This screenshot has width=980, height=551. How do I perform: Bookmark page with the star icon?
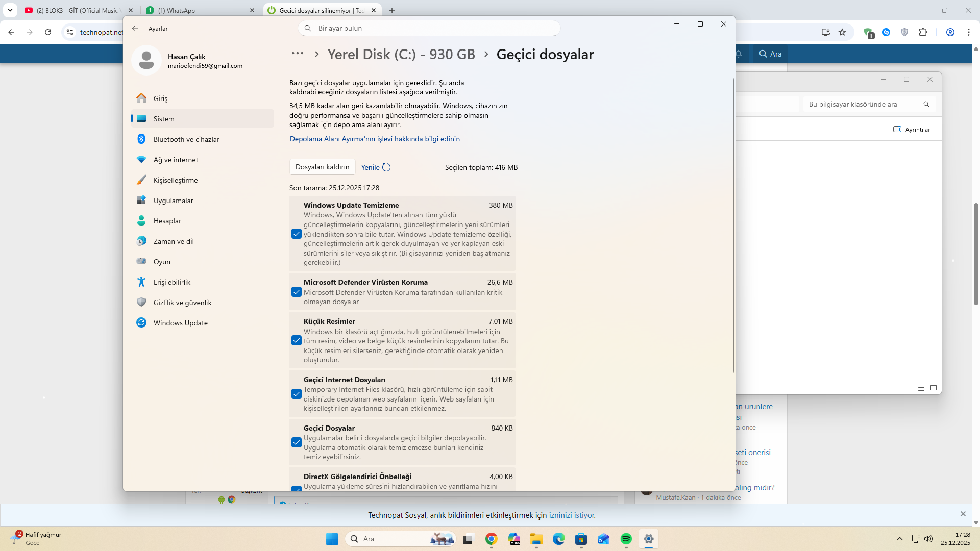tap(842, 32)
